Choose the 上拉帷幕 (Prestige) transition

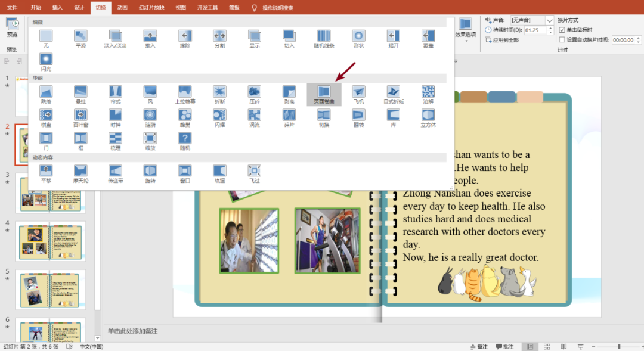click(x=185, y=94)
